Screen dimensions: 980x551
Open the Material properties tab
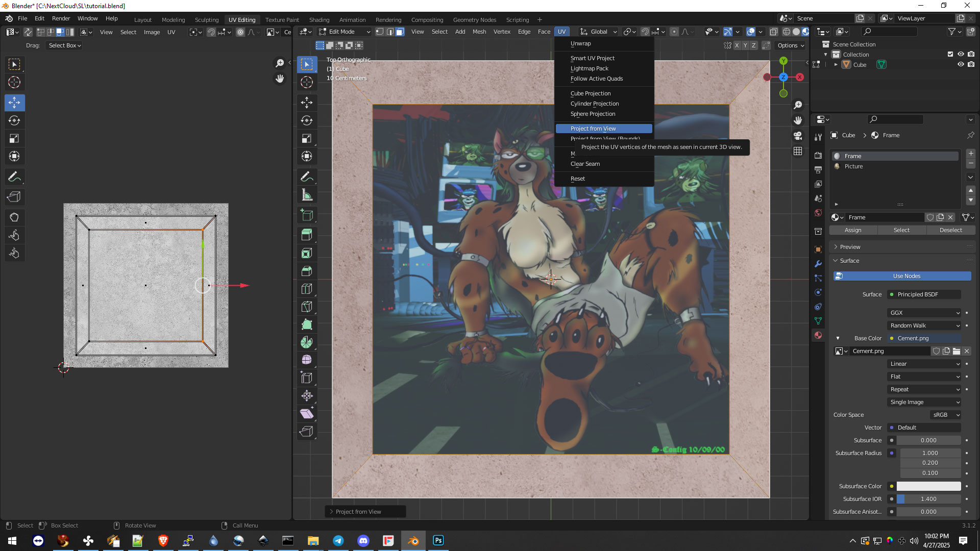(x=818, y=335)
